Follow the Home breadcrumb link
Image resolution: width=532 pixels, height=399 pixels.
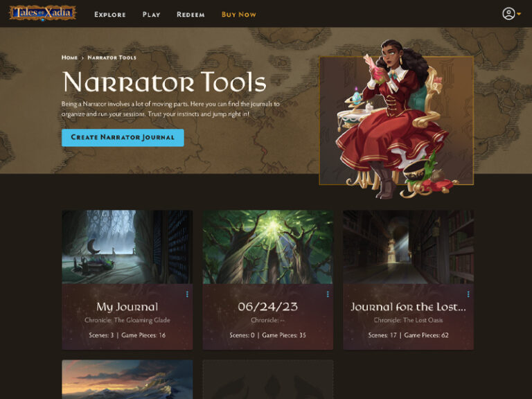pyautogui.click(x=69, y=57)
